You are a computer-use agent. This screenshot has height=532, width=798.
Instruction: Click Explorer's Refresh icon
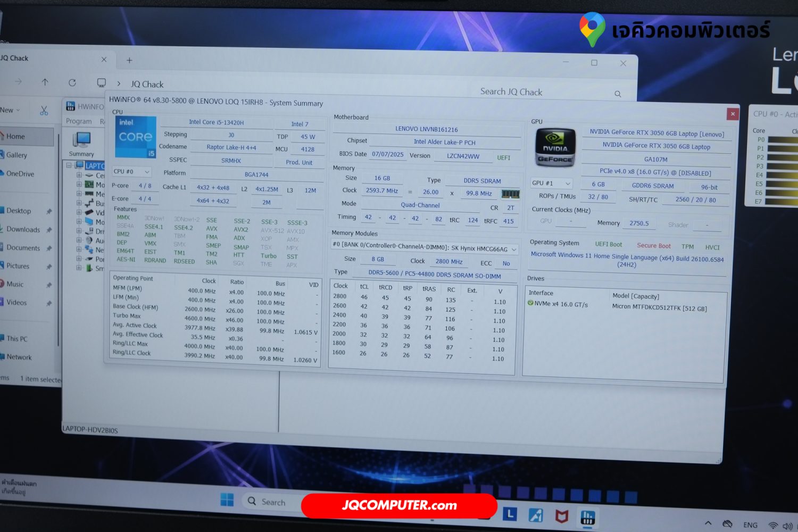click(x=72, y=82)
